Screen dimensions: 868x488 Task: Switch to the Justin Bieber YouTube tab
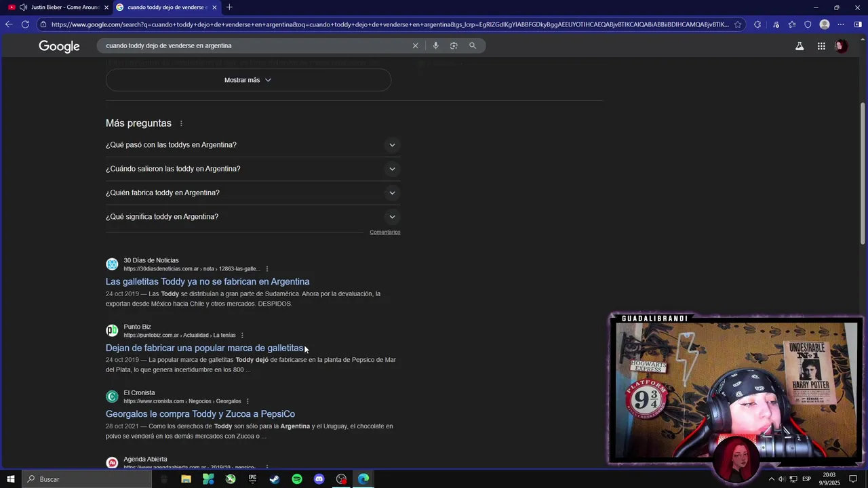tap(58, 7)
